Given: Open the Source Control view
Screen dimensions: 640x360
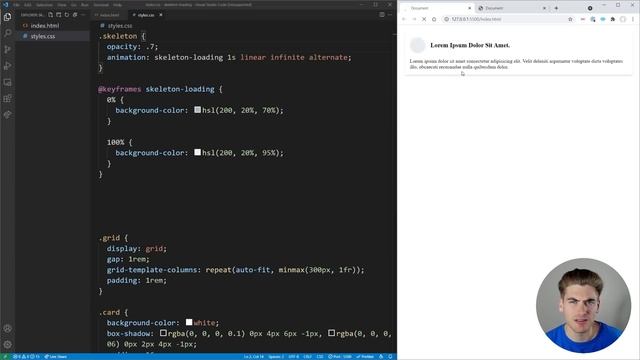Looking at the screenshot, I should pyautogui.click(x=7, y=49).
